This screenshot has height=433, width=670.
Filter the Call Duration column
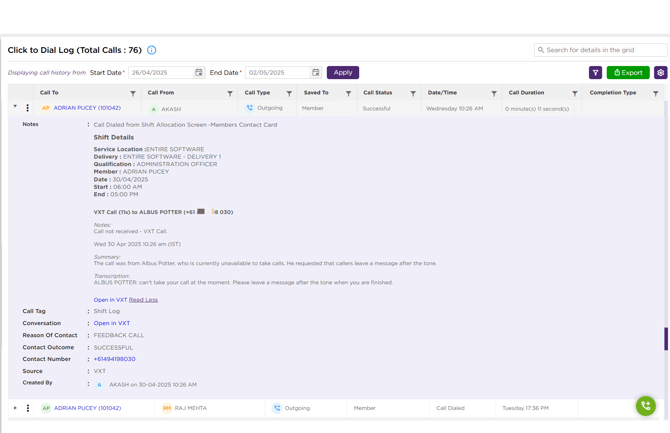[x=575, y=93]
